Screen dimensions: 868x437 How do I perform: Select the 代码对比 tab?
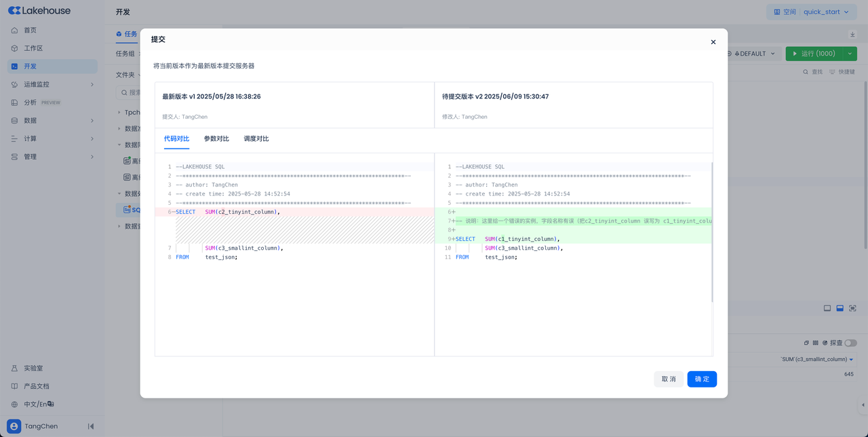(x=176, y=139)
